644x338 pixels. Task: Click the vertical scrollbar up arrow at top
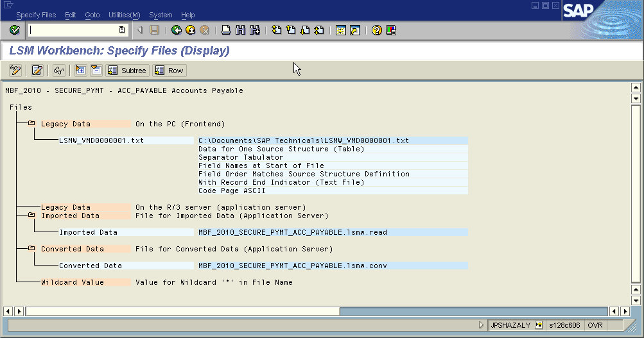pos(636,87)
